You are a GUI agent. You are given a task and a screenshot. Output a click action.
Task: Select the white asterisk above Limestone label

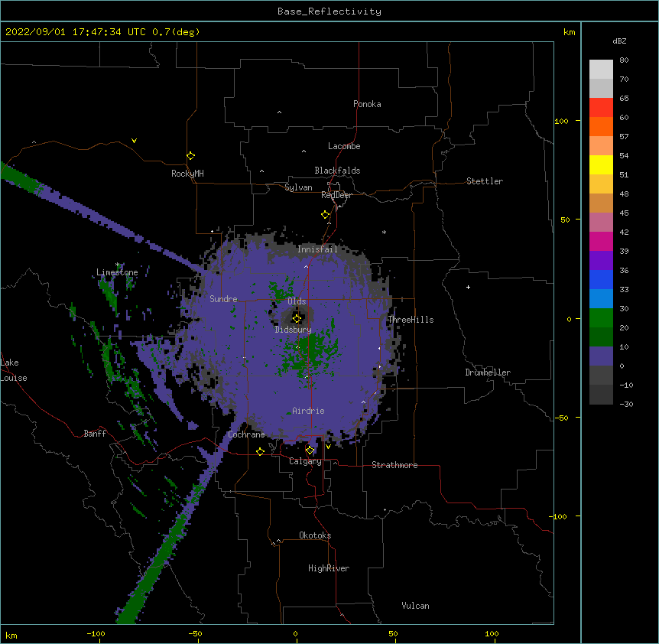117,265
